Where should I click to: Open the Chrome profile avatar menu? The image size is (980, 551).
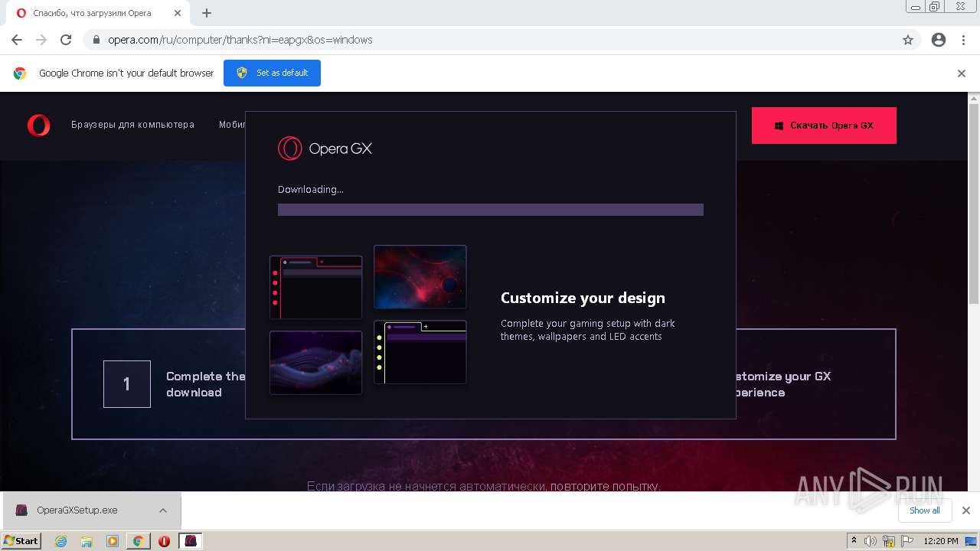point(939,40)
